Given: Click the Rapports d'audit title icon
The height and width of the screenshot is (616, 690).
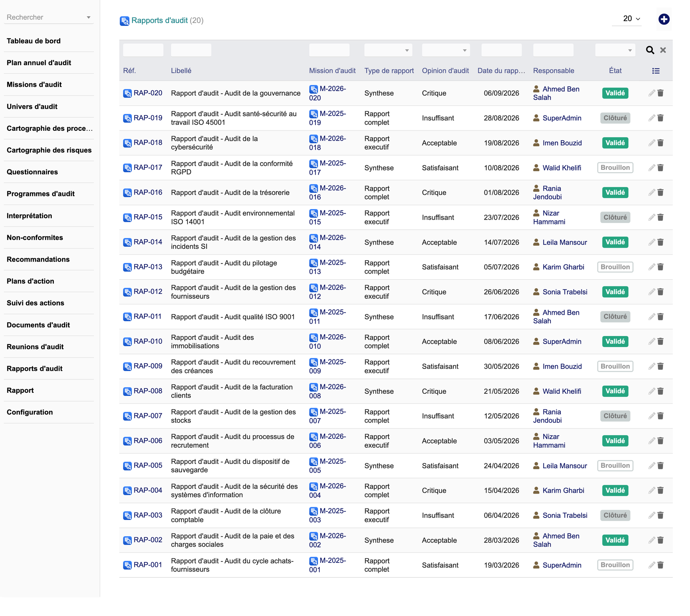Looking at the screenshot, I should click(x=124, y=21).
